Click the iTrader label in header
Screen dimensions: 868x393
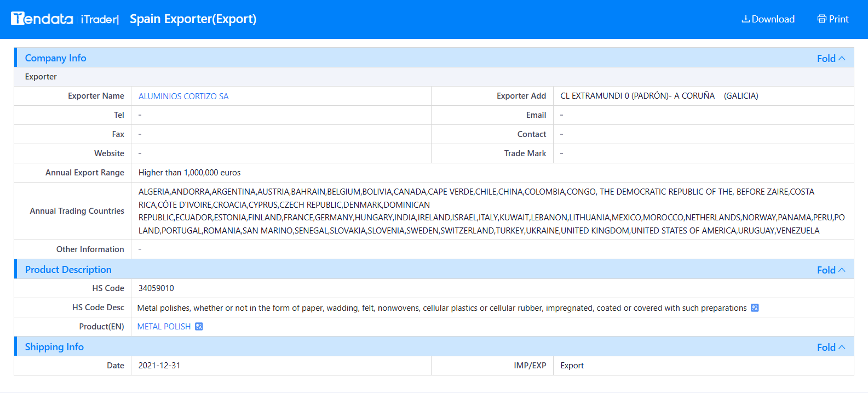tap(99, 19)
